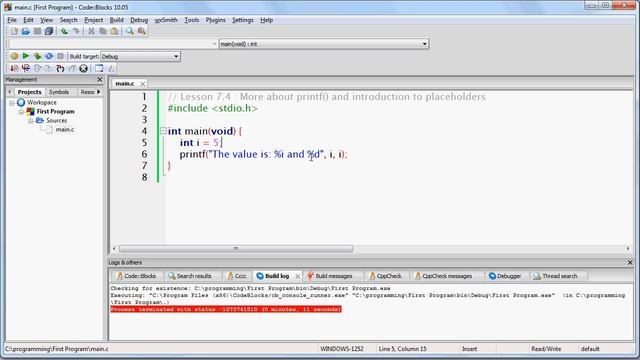Click the Redo toolbar icon
The height and width of the screenshot is (360, 640).
[x=76, y=31]
